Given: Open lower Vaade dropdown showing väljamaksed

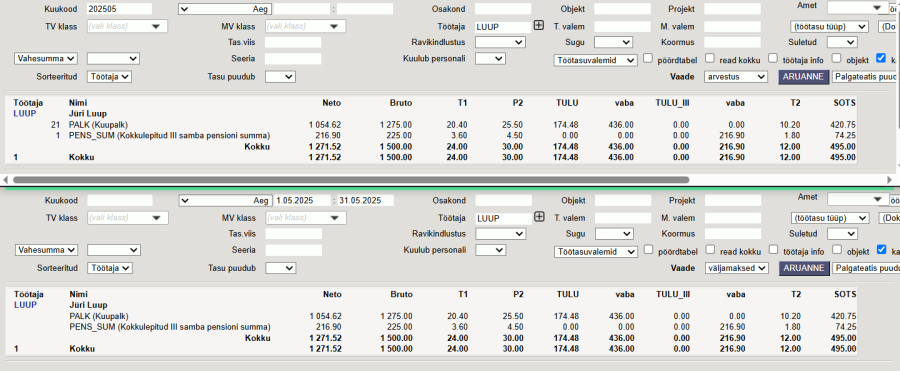Looking at the screenshot, I should [737, 268].
